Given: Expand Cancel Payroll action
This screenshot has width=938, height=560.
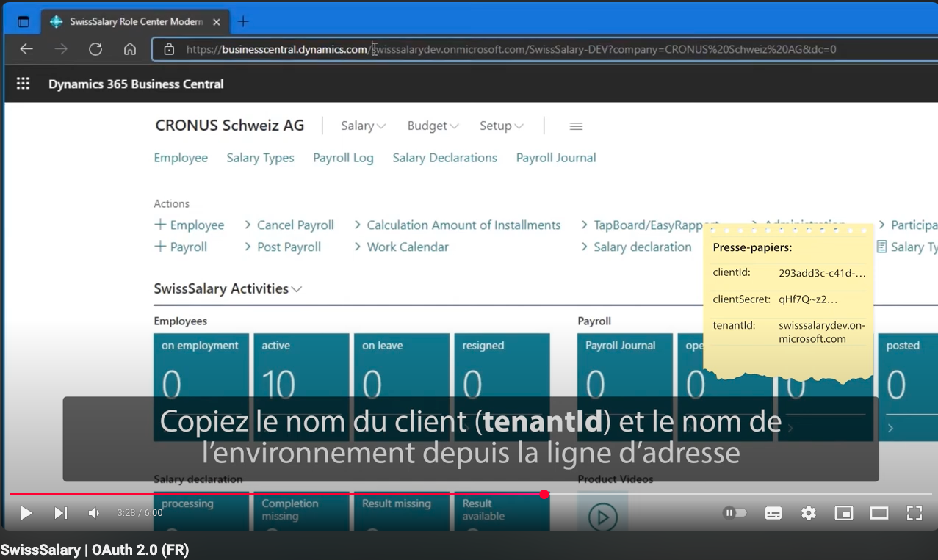Looking at the screenshot, I should coord(289,225).
